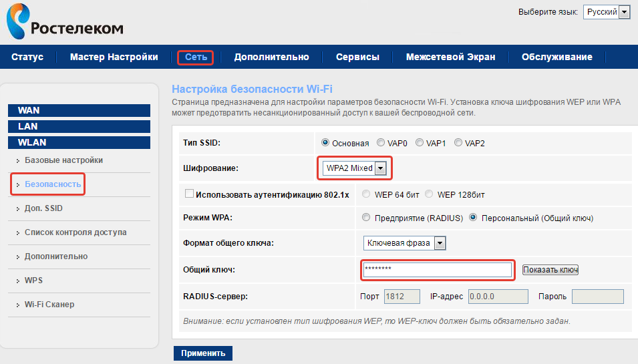Open Базовые настройки in sidebar

[63, 160]
